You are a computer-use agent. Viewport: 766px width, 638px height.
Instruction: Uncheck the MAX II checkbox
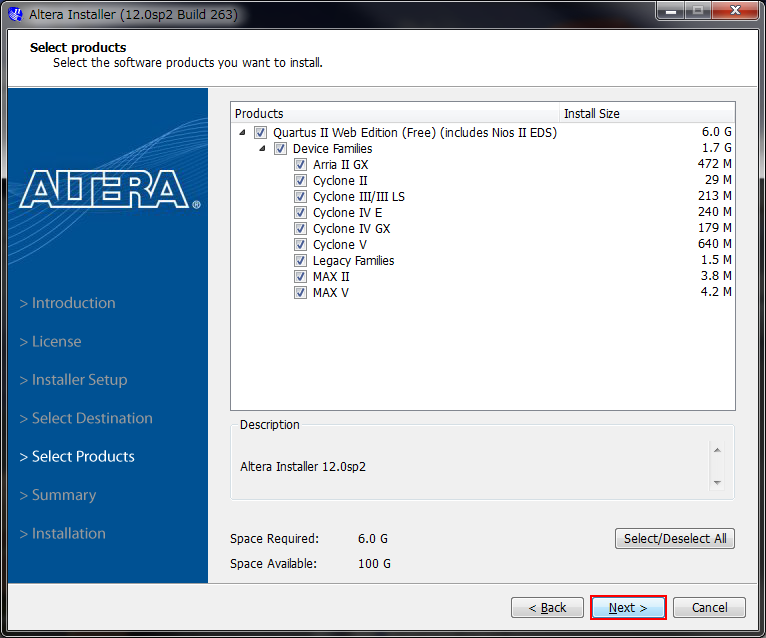pos(300,276)
